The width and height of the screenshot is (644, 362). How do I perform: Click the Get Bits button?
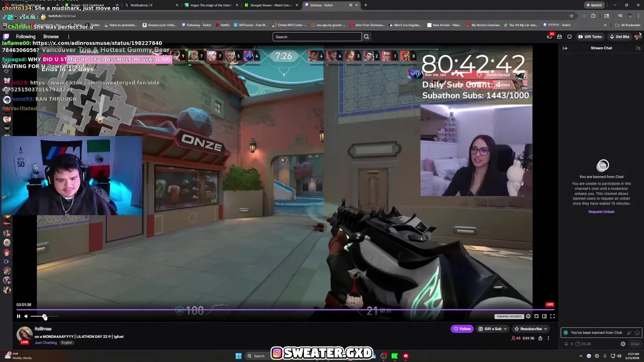click(x=619, y=37)
